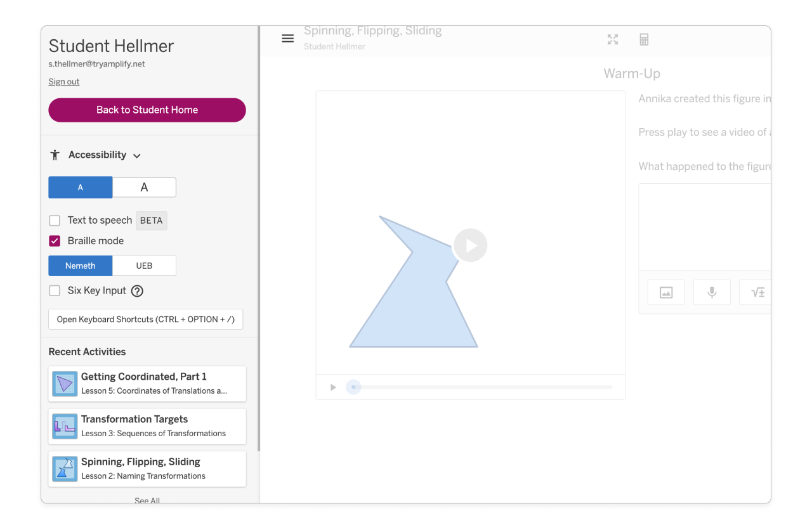Enter fullscreen mode for the activity
Screen dimensions: 812x530
pos(612,39)
